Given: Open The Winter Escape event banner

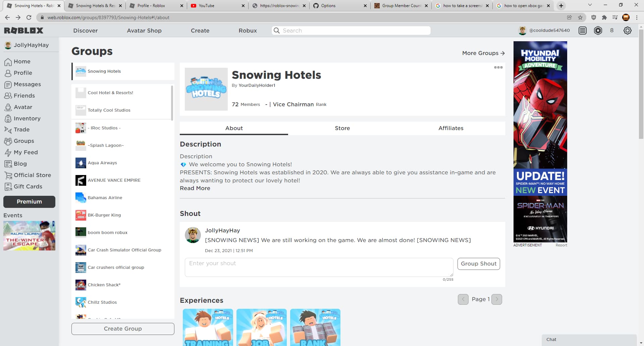Looking at the screenshot, I should coord(29,236).
